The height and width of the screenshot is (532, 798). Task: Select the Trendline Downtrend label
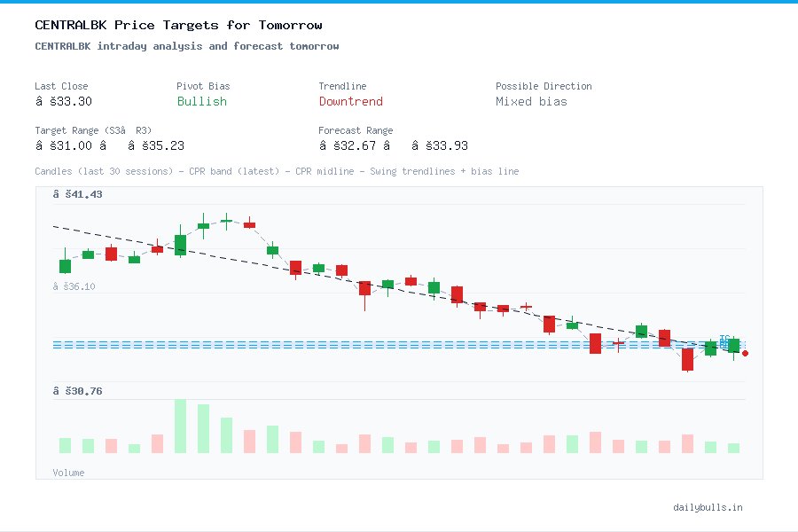pos(350,102)
